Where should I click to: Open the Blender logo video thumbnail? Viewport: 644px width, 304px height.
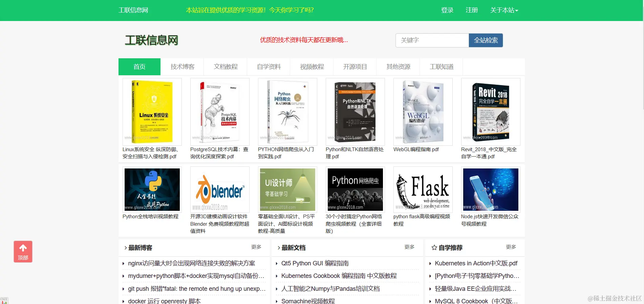click(x=220, y=189)
